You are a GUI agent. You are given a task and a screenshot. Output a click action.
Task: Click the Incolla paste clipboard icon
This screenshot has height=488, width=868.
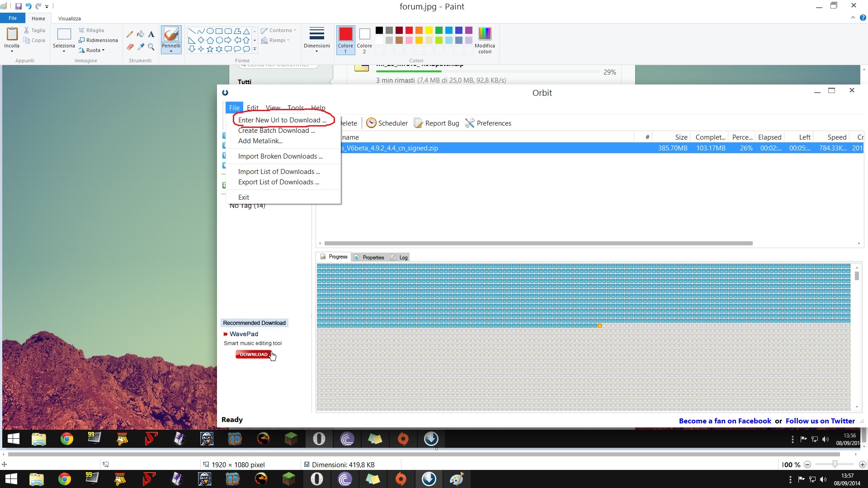12,34
